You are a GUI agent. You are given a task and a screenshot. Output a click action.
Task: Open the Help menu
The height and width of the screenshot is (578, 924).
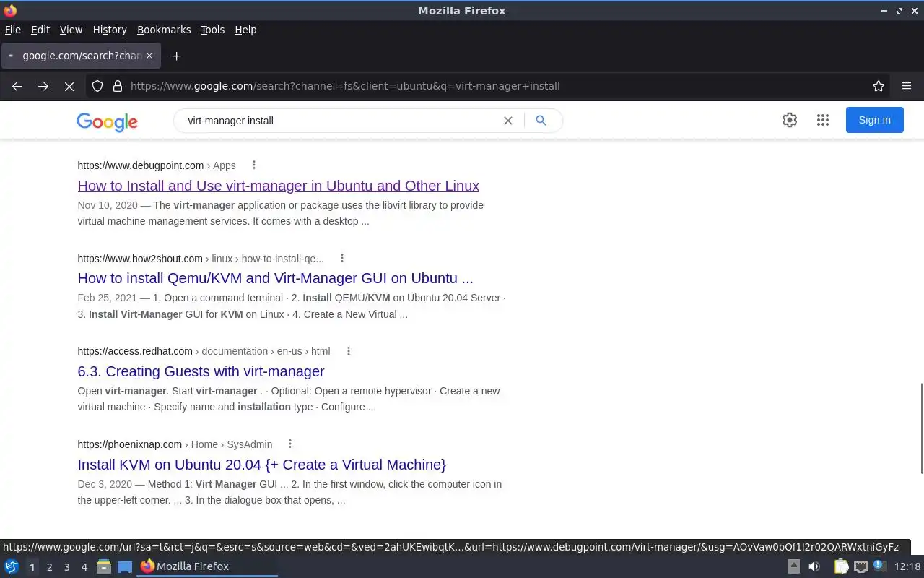tap(245, 30)
